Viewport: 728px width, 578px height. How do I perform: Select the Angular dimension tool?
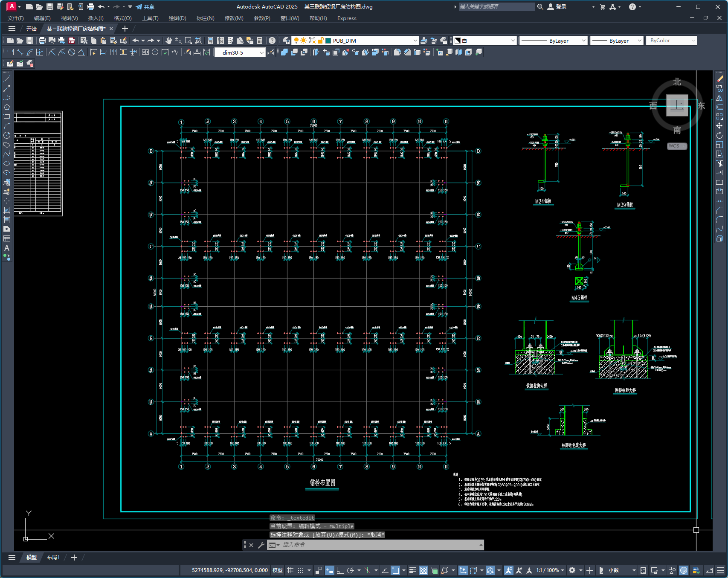coord(81,52)
